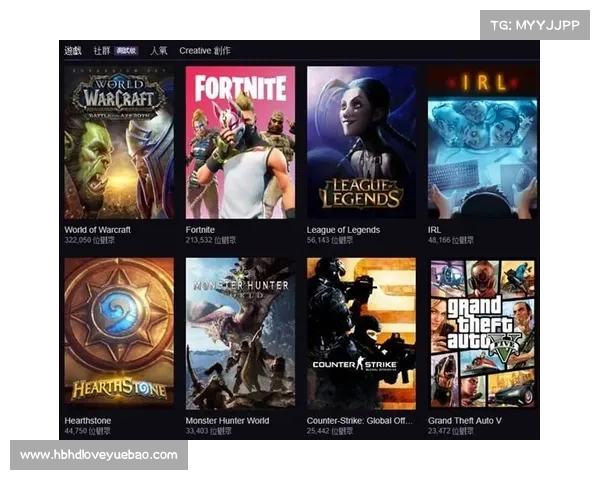
Task: Open the Creative 創作 tab
Action: (x=205, y=51)
